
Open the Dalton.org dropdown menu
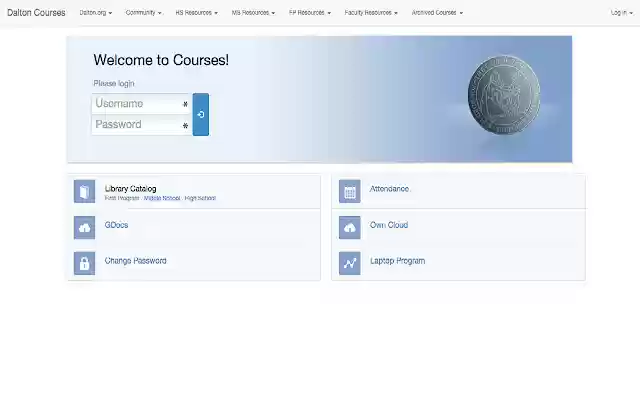96,13
